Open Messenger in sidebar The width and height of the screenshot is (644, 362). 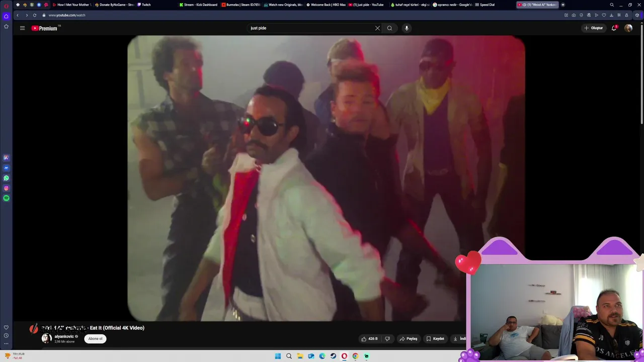click(x=6, y=168)
